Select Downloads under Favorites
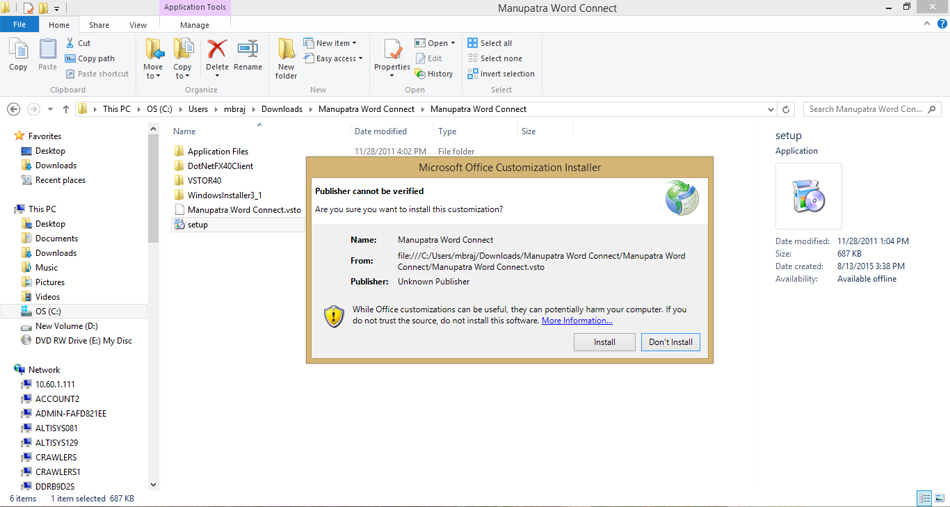Viewport: 950px width, 507px height. (56, 165)
